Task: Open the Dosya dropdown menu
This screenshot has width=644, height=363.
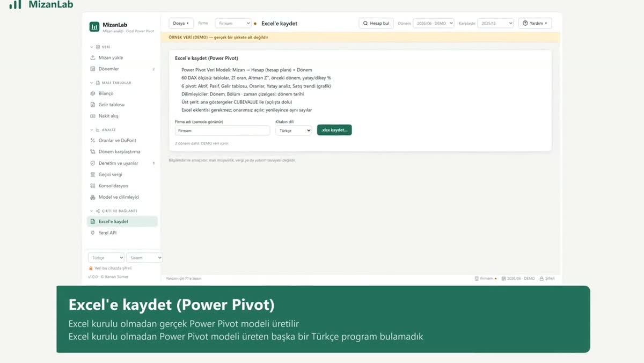Action: coord(181,24)
